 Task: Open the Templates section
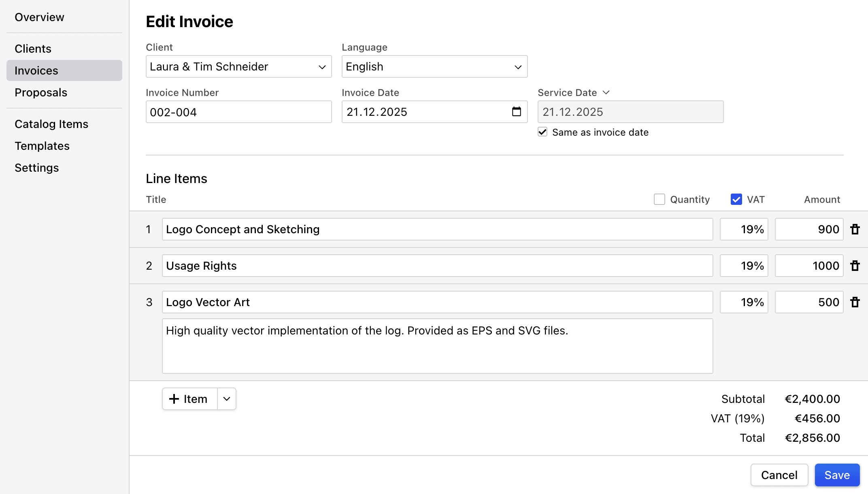[42, 146]
